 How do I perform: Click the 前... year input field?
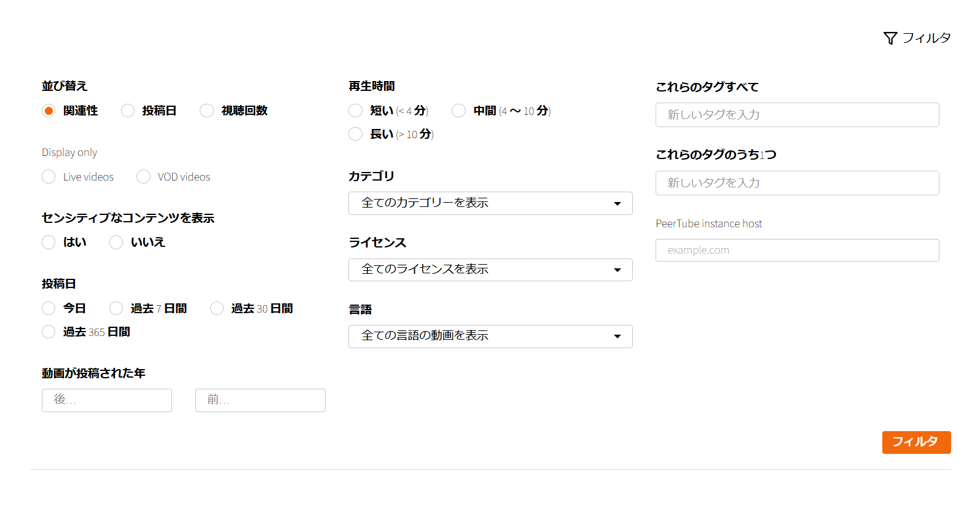(x=260, y=400)
